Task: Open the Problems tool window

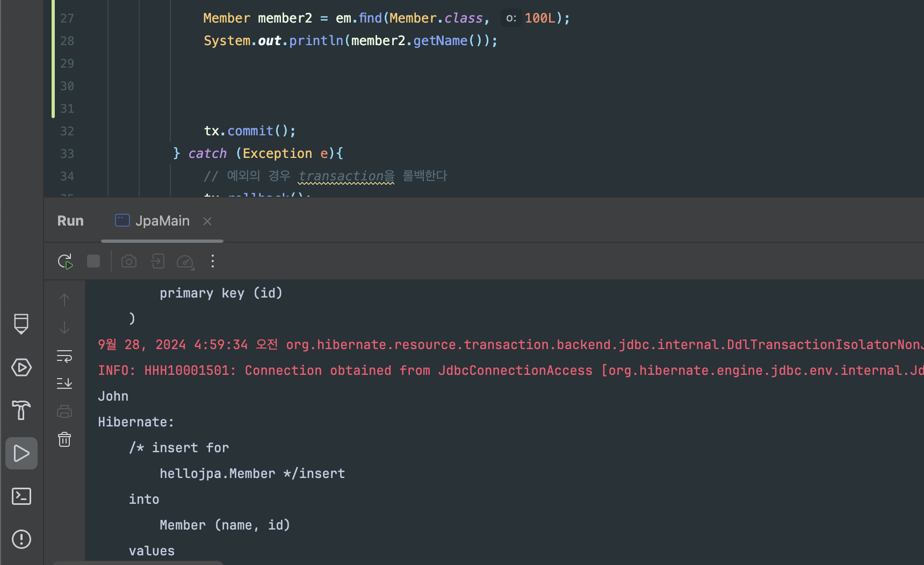Action: (x=21, y=539)
